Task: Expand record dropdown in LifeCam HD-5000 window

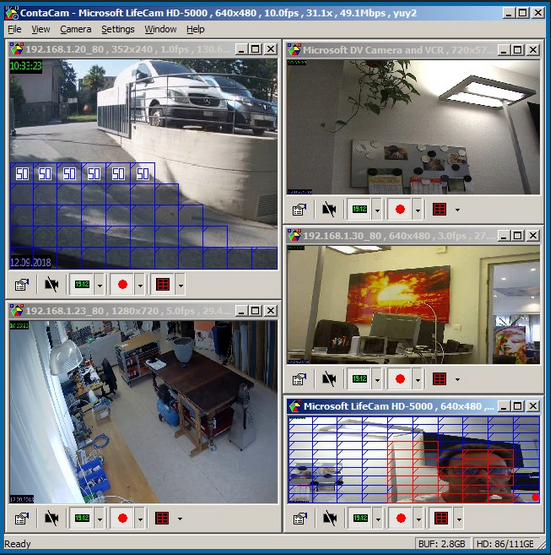Action: [418, 519]
